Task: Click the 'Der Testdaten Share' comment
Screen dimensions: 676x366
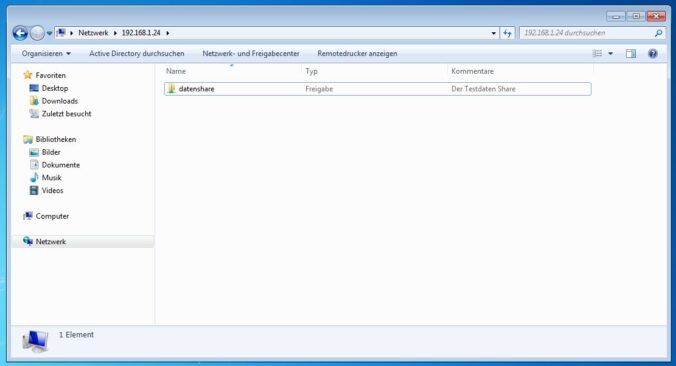Action: 483,89
